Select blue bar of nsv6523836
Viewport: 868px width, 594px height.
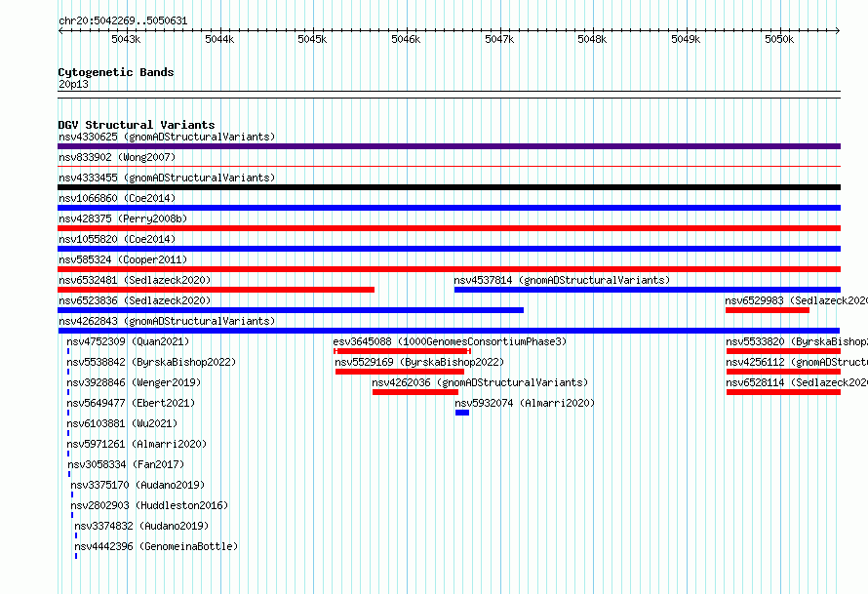291,310
